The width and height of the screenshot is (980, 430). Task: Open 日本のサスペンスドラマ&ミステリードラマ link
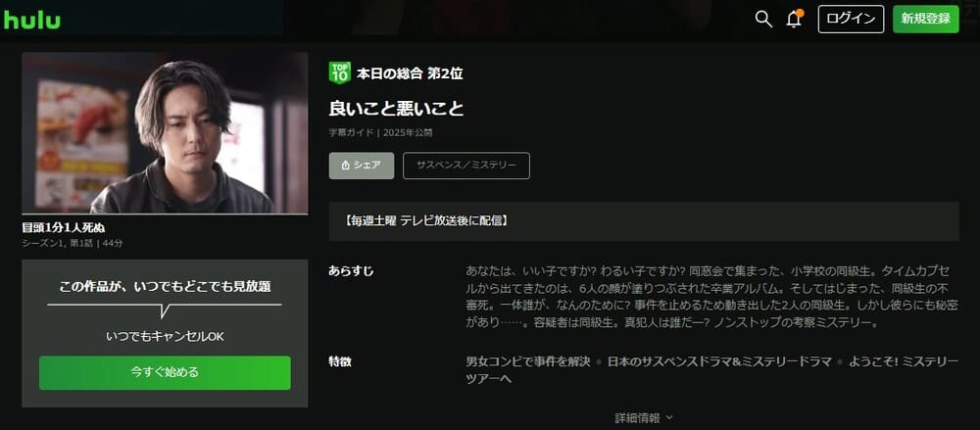point(719,361)
